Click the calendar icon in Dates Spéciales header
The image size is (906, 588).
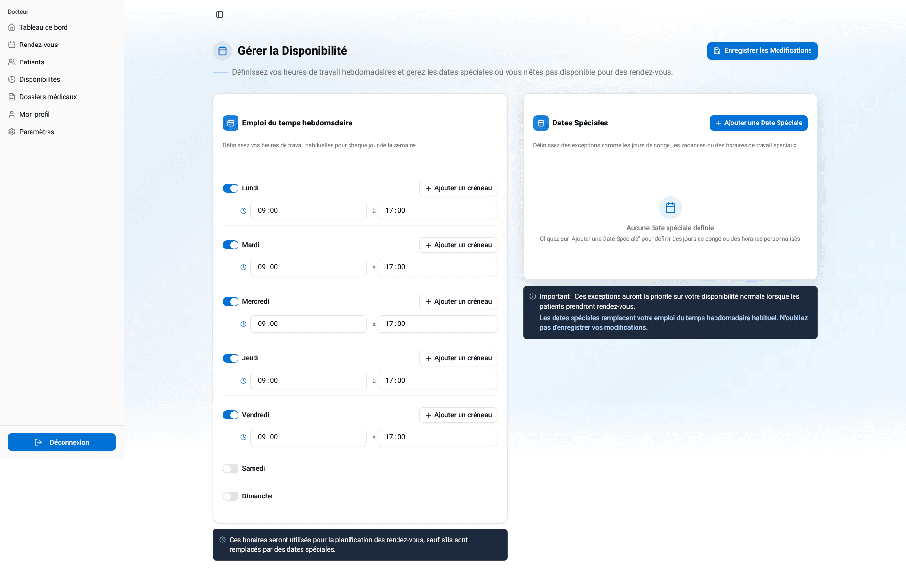[x=540, y=123]
